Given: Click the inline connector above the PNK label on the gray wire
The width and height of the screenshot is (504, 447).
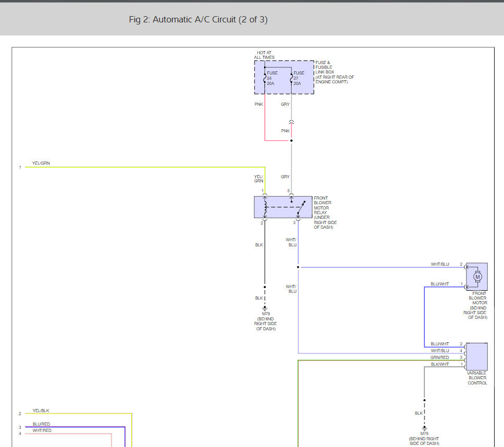Looking at the screenshot, I should pyautogui.click(x=292, y=122).
